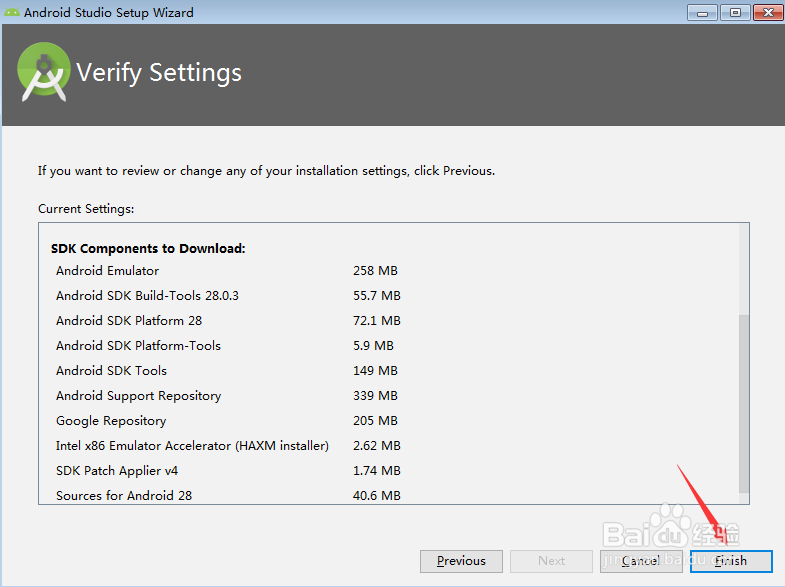Viewport: 785px width, 587px height.
Task: Go back with the Previous button
Action: [461, 561]
